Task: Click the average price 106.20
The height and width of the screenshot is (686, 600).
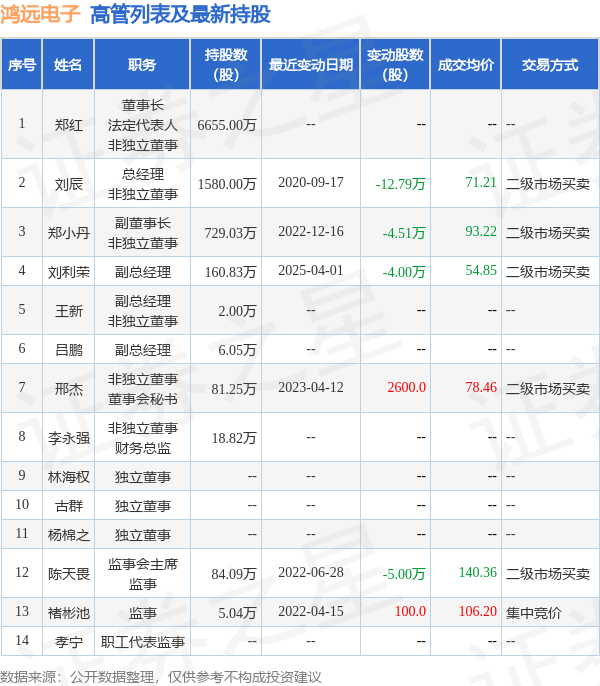Action: pyautogui.click(x=477, y=612)
